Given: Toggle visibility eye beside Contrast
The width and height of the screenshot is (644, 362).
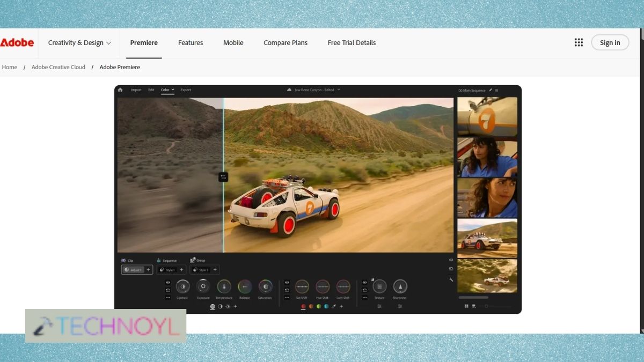Looking at the screenshot, I should point(168,282).
